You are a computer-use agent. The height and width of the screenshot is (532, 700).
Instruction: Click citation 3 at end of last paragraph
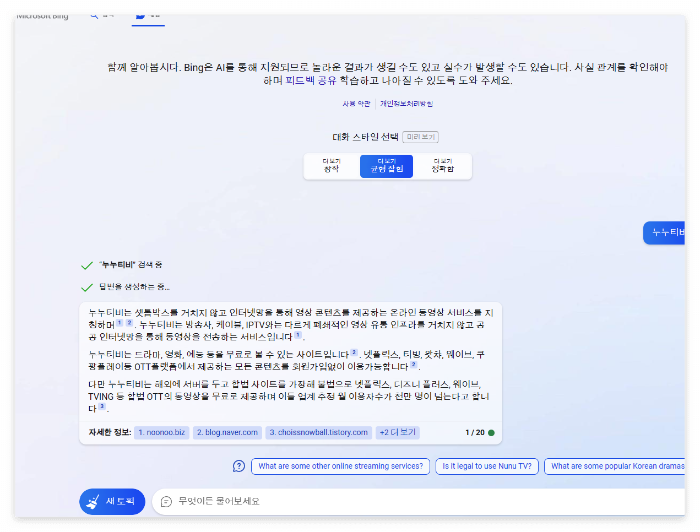coord(102,407)
